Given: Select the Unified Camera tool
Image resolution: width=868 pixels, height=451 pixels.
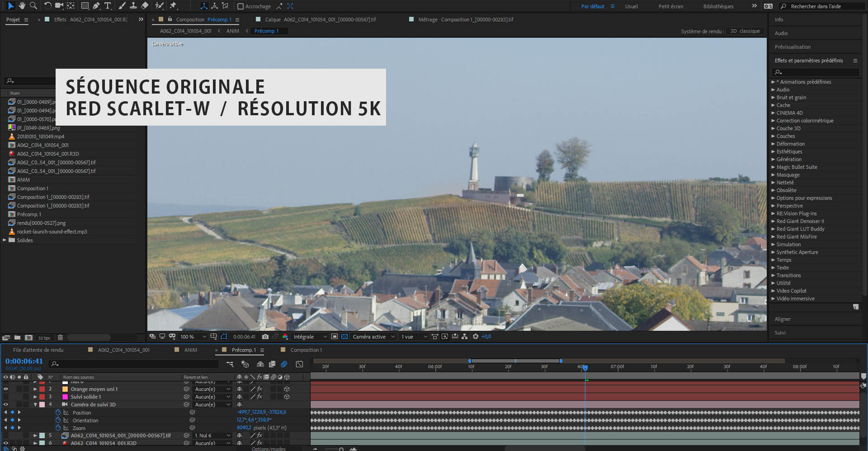Looking at the screenshot, I should pyautogui.click(x=59, y=6).
